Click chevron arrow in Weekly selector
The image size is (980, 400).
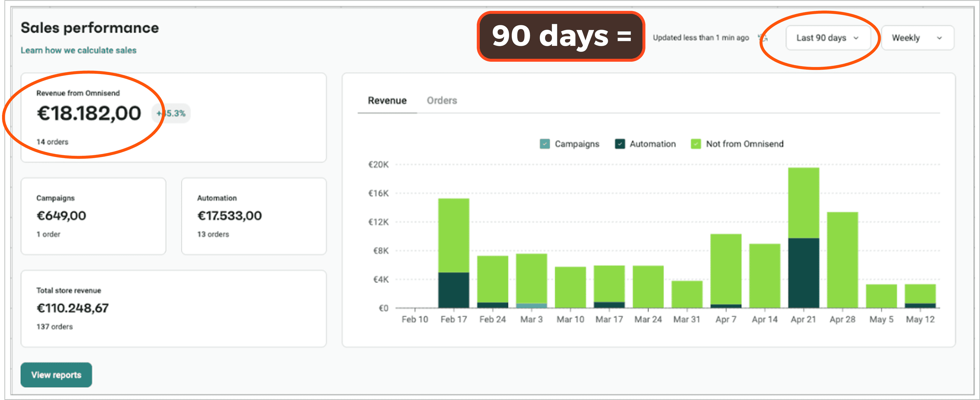point(939,38)
